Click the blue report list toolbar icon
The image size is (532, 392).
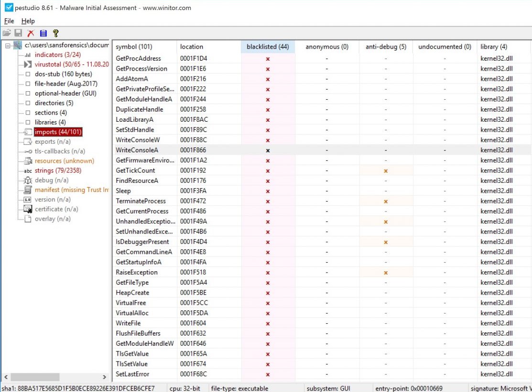tap(43, 33)
